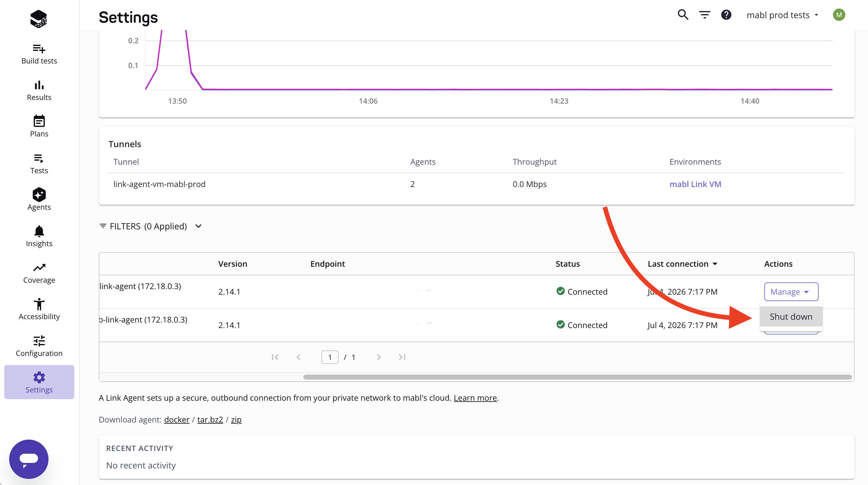The image size is (868, 485).
Task: Select the link-agent-vm-mabl-prod tunnel name
Action: click(159, 184)
